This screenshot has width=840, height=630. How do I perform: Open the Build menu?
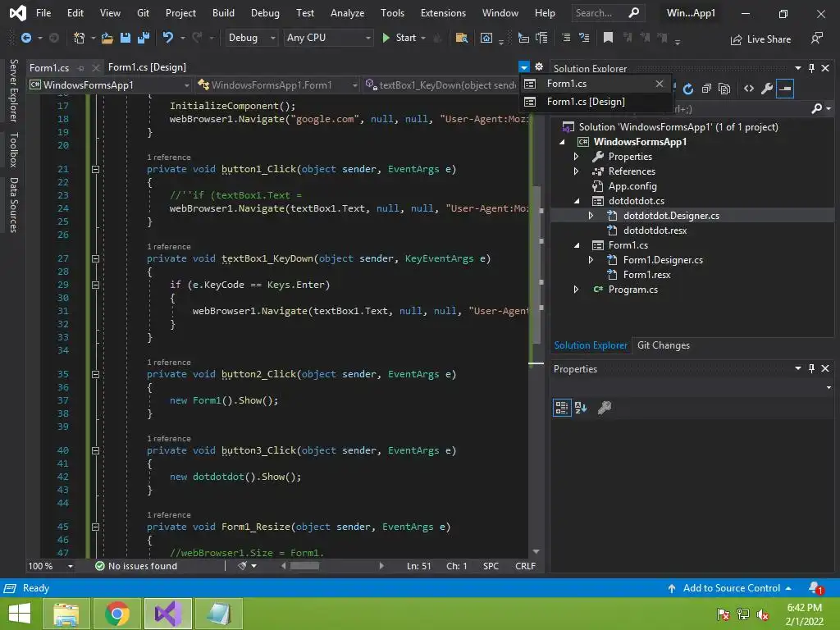tap(223, 13)
